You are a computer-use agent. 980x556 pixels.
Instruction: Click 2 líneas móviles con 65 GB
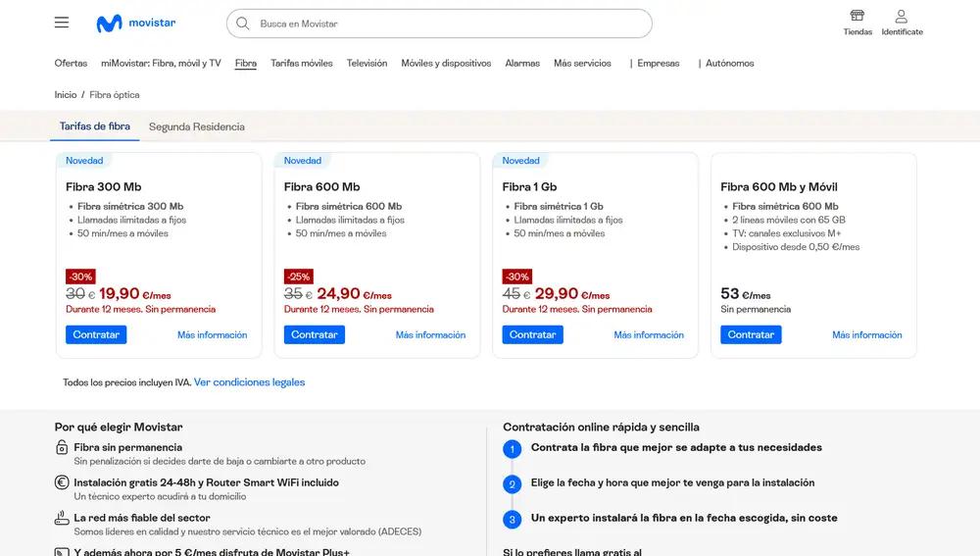coord(789,221)
